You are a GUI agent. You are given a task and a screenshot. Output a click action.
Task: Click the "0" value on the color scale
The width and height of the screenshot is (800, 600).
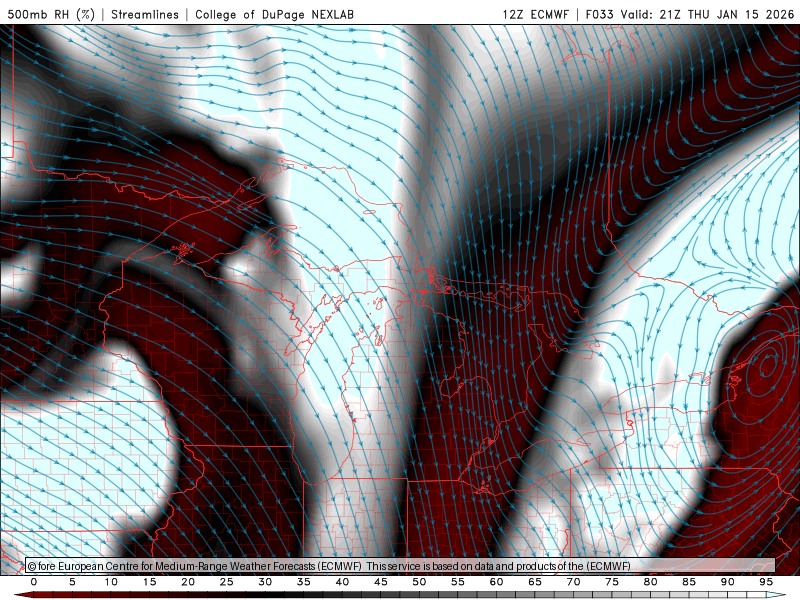(x=34, y=582)
